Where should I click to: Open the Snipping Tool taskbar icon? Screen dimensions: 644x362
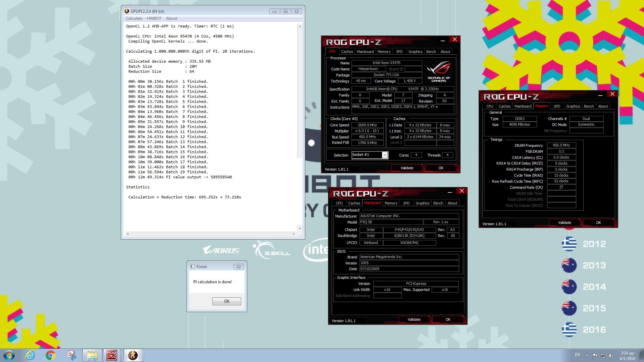(x=71, y=355)
